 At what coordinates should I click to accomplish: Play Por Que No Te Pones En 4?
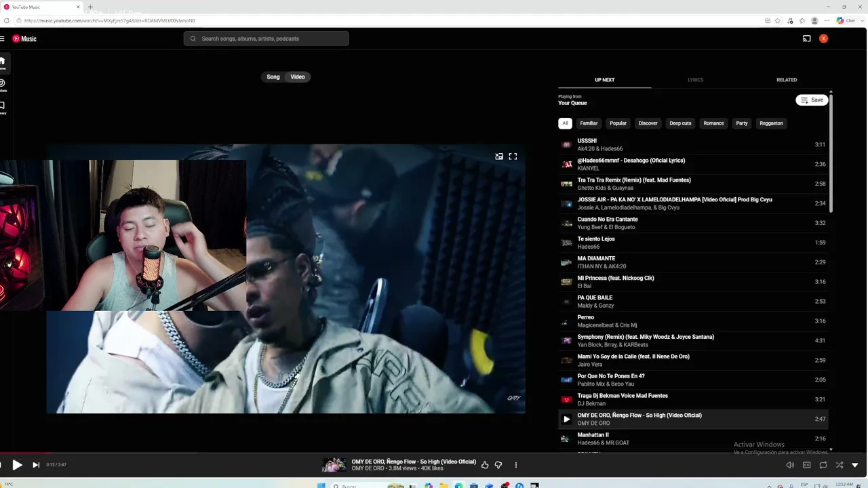pyautogui.click(x=692, y=380)
